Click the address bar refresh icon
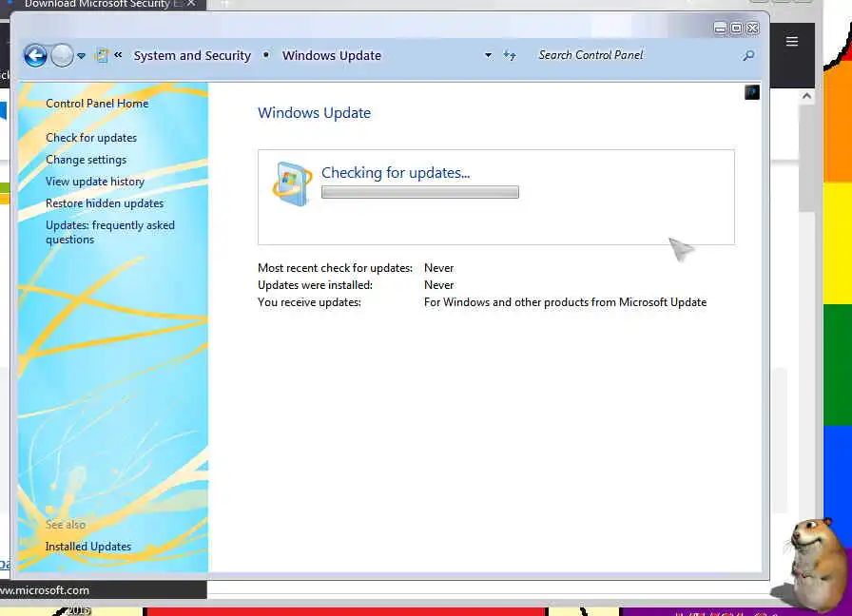This screenshot has height=616, width=852. click(509, 55)
